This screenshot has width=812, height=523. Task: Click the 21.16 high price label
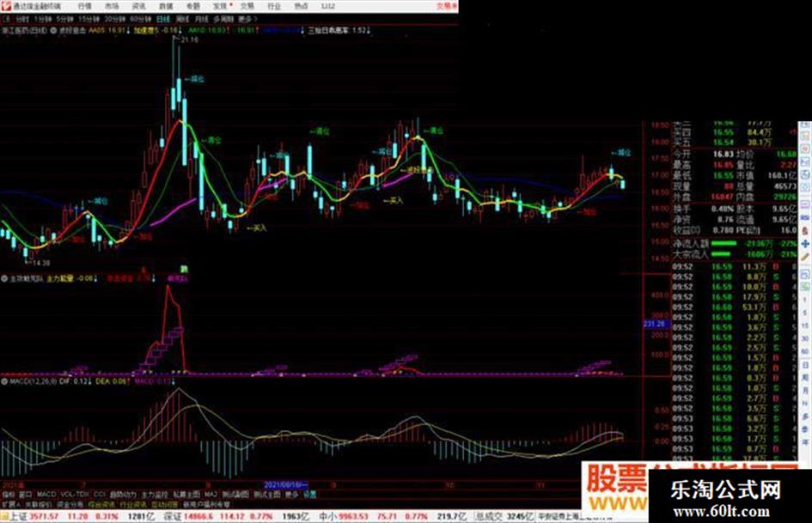189,40
